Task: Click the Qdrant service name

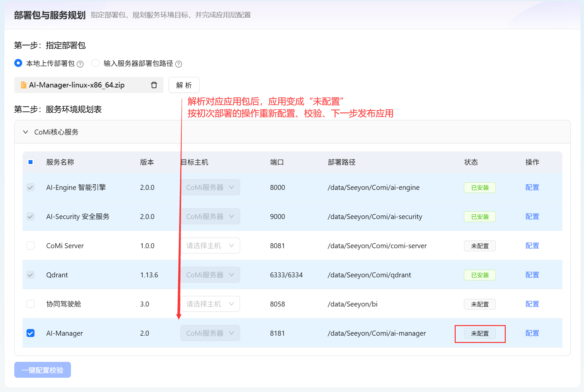Action: [57, 275]
